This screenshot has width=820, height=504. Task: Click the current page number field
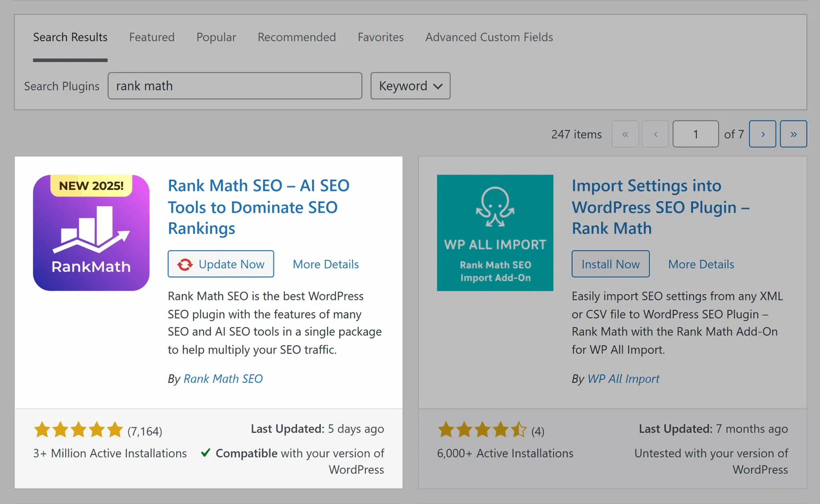(695, 134)
